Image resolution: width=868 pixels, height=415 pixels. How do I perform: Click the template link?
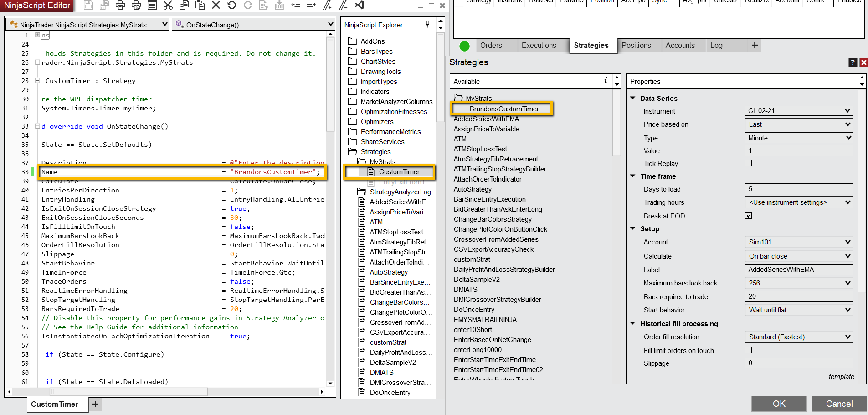click(x=841, y=377)
